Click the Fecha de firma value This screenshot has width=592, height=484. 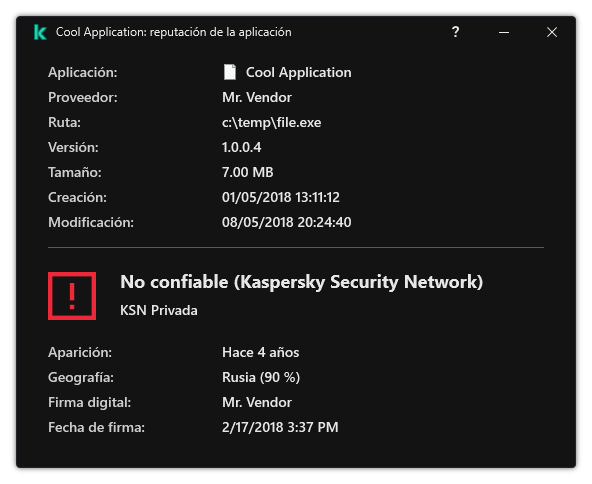[x=280, y=427]
